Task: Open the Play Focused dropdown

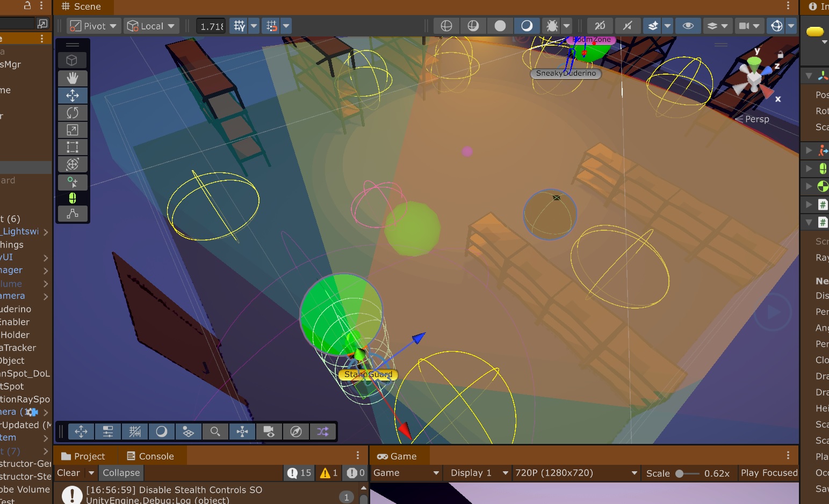Action: [x=769, y=473]
